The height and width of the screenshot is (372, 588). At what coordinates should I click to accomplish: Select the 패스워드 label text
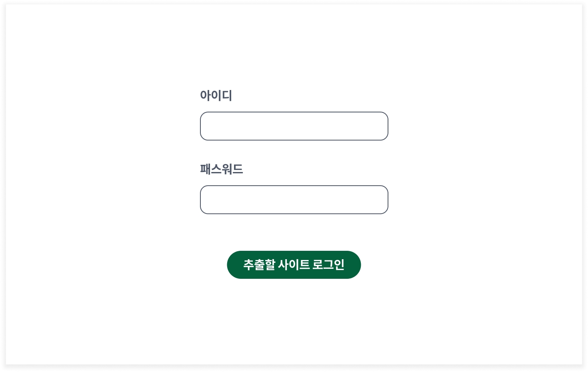[x=221, y=169]
